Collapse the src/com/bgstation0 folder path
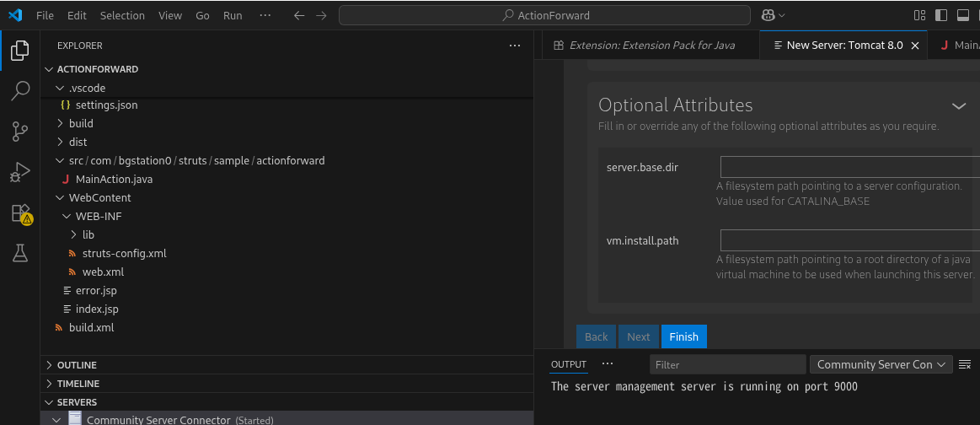The width and height of the screenshot is (980, 425). coord(60,160)
